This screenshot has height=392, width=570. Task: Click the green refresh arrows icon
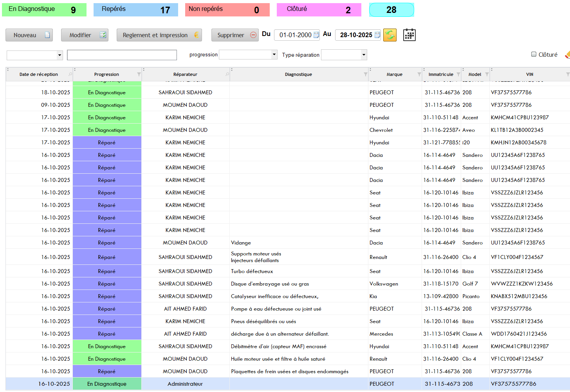(x=390, y=35)
